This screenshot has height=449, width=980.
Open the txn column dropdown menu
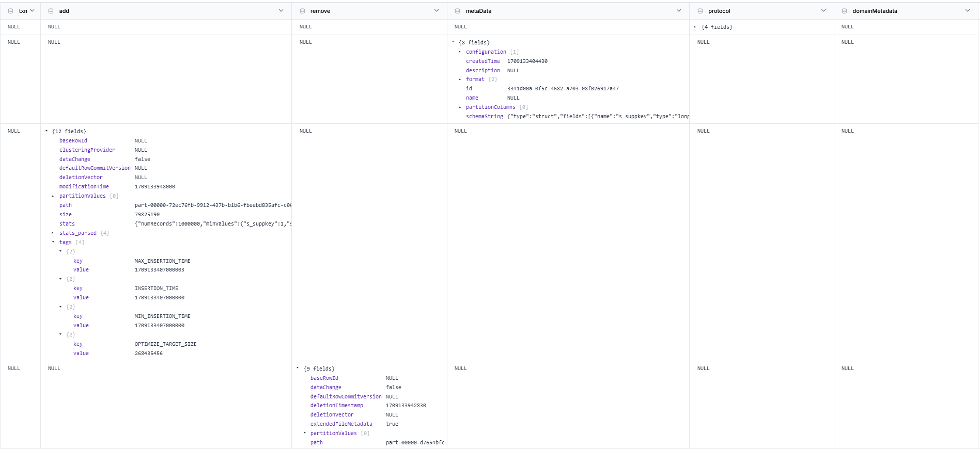coord(32,11)
